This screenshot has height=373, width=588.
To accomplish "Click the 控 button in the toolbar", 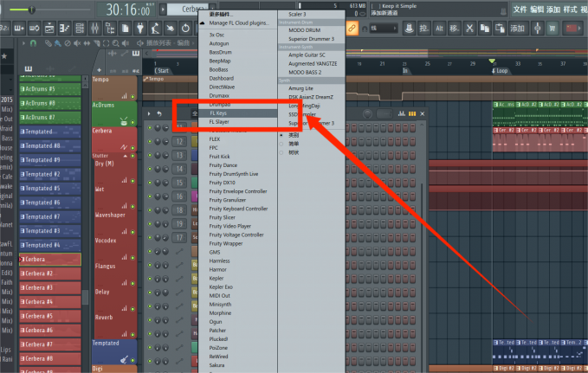I will pos(424,28).
